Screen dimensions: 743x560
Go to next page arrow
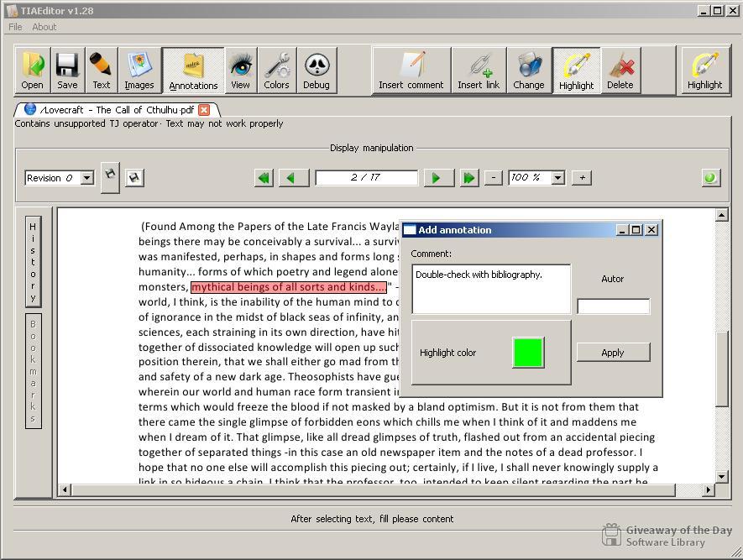click(439, 178)
